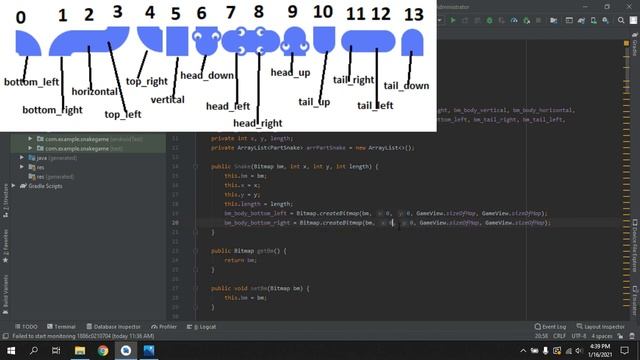Open the Profiler tool window
640x360 pixels.
(164, 327)
